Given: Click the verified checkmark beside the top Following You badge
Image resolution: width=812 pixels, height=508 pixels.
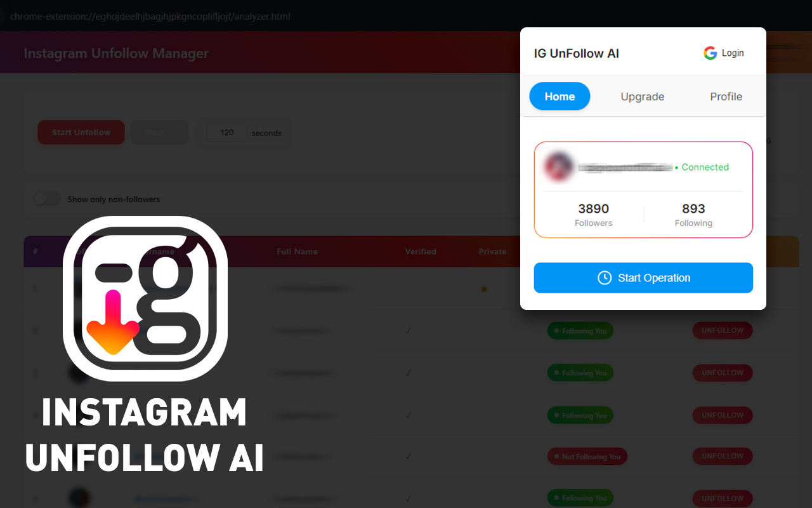Looking at the screenshot, I should (x=409, y=331).
